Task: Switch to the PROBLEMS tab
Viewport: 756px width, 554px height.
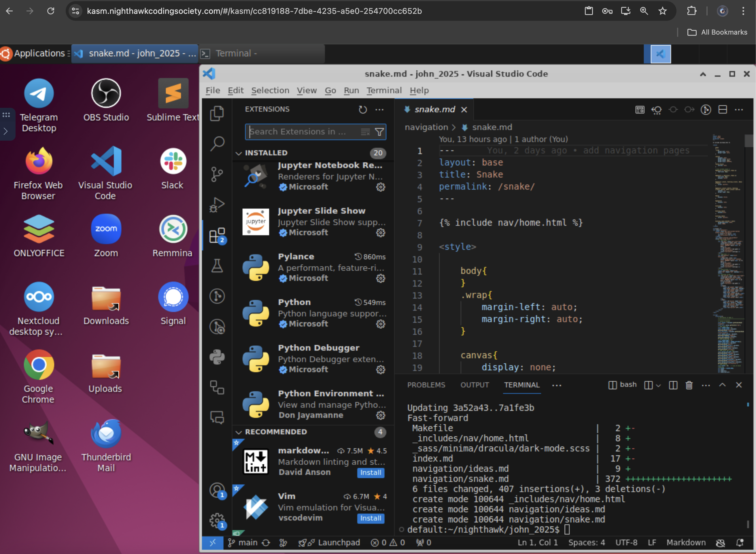Action: (427, 385)
